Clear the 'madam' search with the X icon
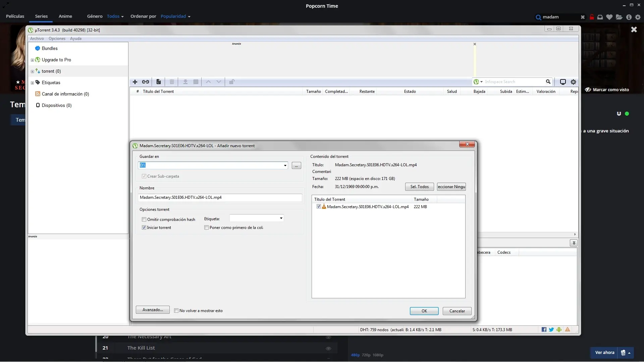 point(583,17)
